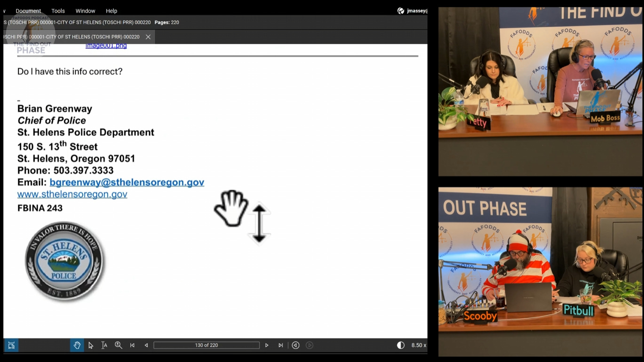644x362 pixels.
Task: Click the next view circle arrow
Action: [310, 345]
